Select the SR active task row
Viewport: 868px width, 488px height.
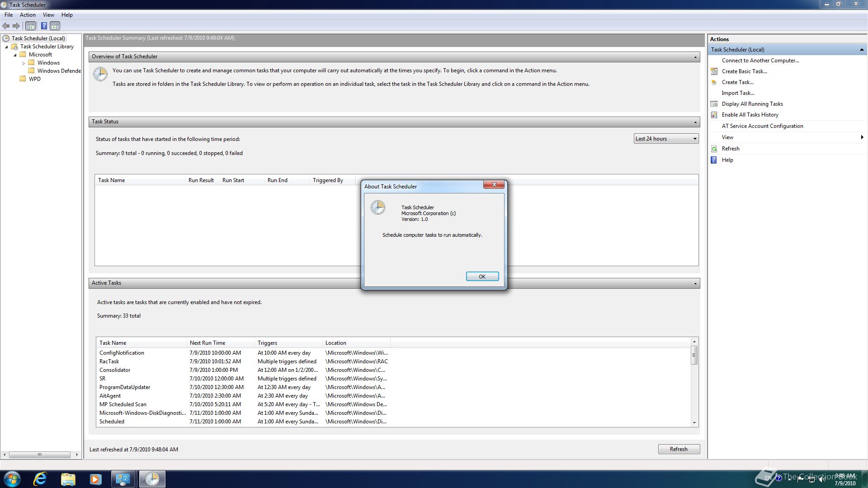click(x=244, y=379)
